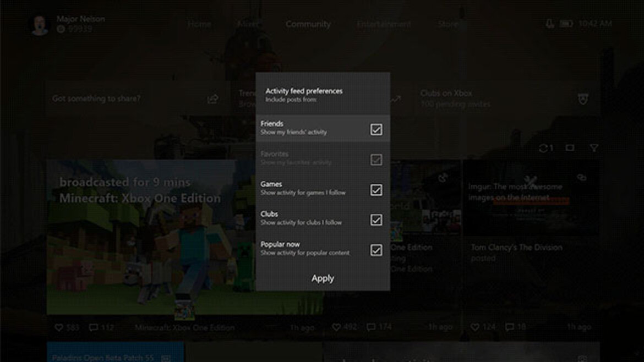Open comments icon on the Division post
Image resolution: width=644 pixels, height=362 pixels.
(510, 327)
